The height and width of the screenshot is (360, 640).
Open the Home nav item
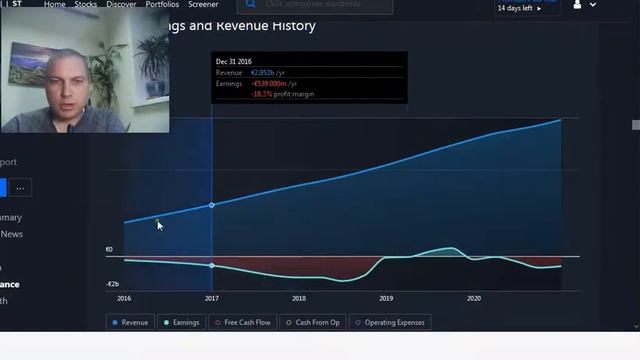[x=54, y=4]
